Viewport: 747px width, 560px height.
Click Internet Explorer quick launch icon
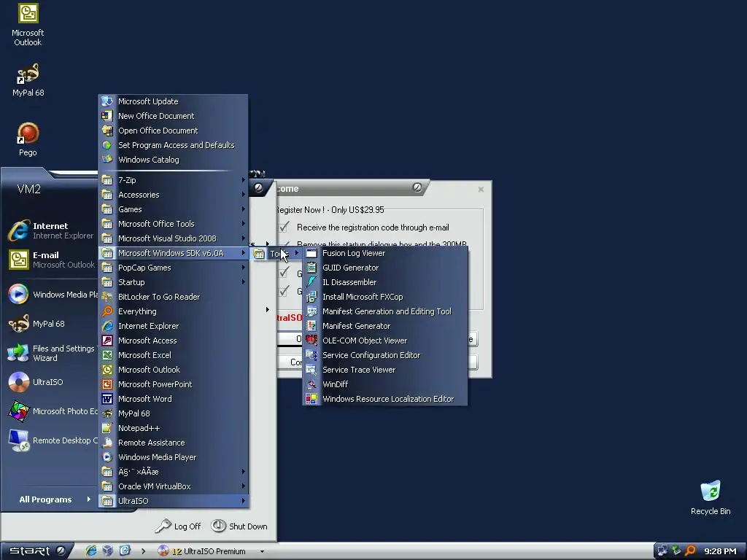91,551
